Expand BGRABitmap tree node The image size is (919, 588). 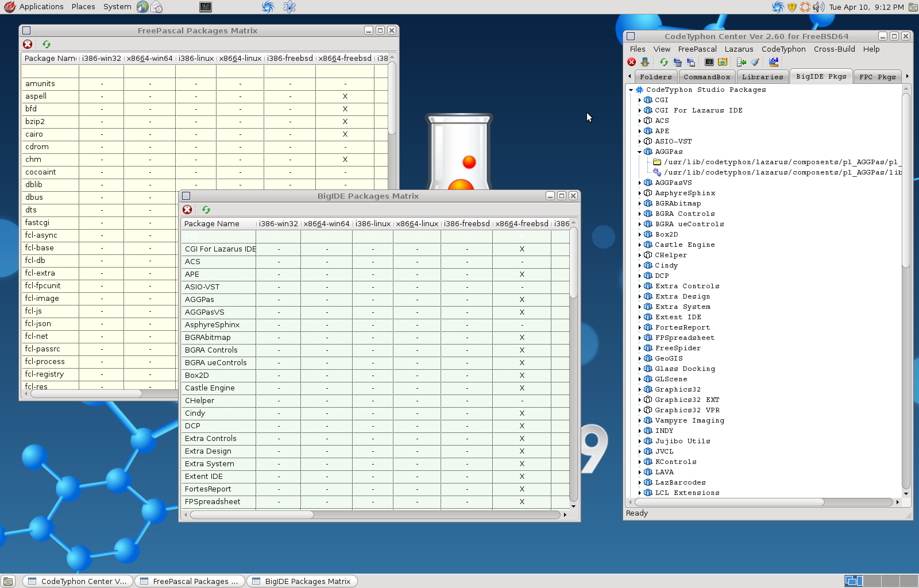[639, 203]
